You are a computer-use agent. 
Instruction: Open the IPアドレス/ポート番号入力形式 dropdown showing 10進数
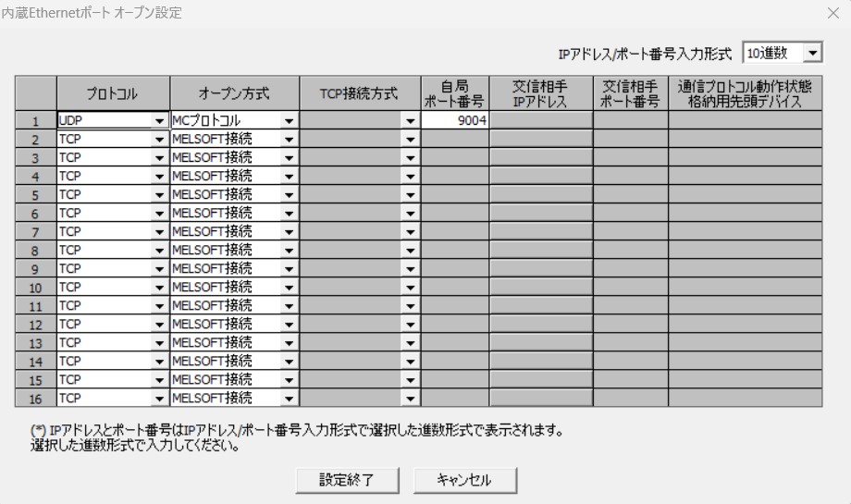(x=782, y=53)
